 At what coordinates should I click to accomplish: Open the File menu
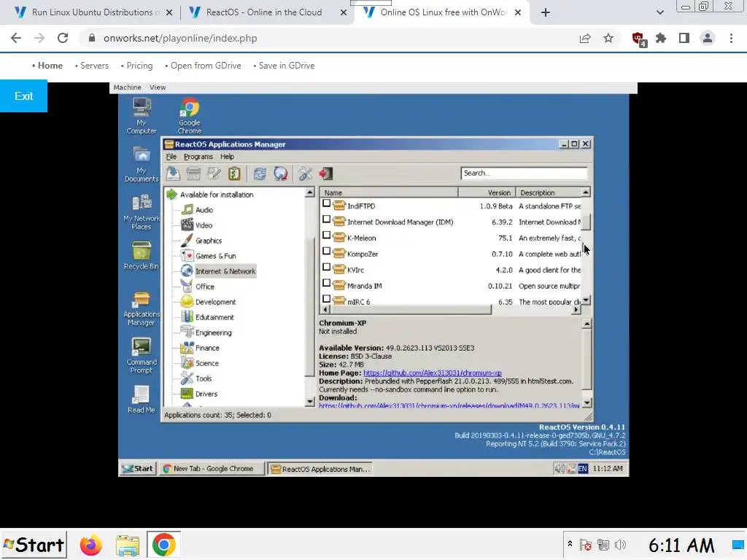171,157
